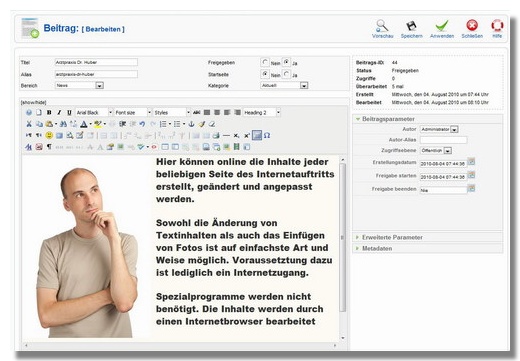520x361 pixels.
Task: Click into the Titel input field
Action: pyautogui.click(x=96, y=62)
